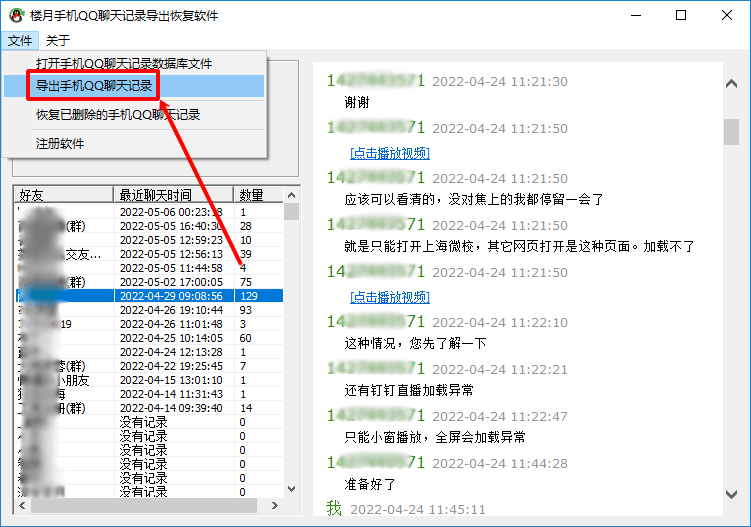Screen dimensions: 751x527
Task: Click message 还有钉钉直播加载异常
Action: pos(409,390)
